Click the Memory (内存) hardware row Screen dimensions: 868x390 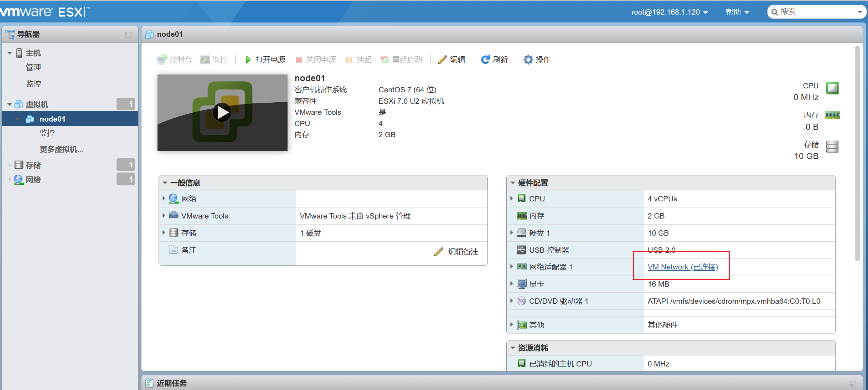coord(671,216)
